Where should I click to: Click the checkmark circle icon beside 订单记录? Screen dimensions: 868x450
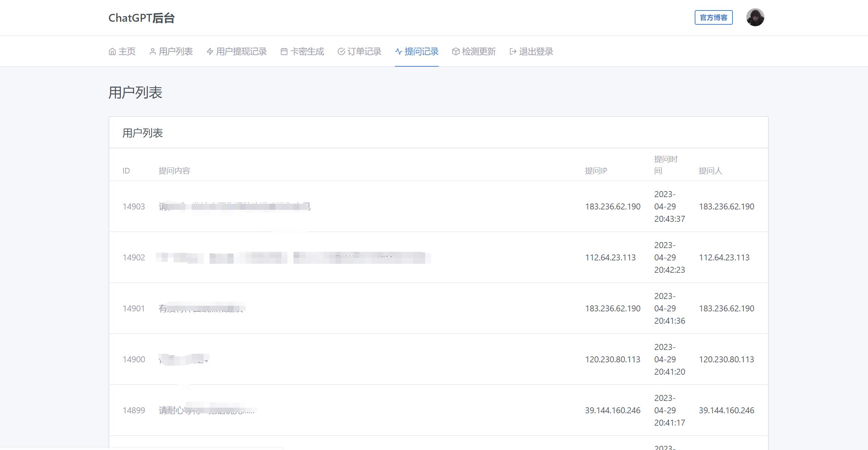pyautogui.click(x=341, y=52)
